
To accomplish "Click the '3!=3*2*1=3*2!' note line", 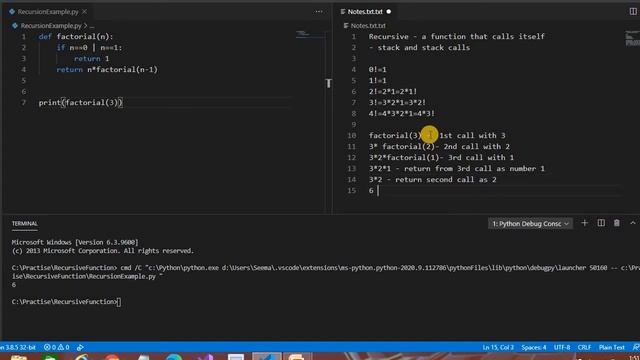I will tap(397, 103).
